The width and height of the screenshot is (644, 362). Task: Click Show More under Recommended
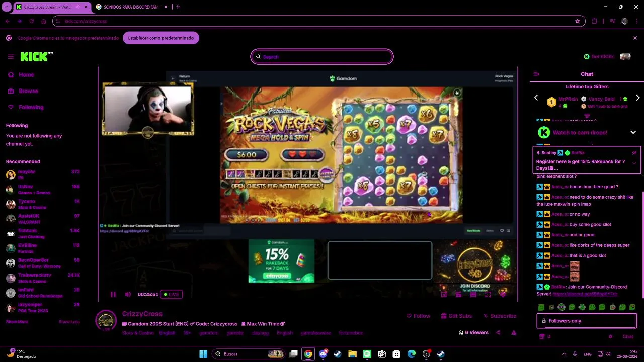[17, 322]
